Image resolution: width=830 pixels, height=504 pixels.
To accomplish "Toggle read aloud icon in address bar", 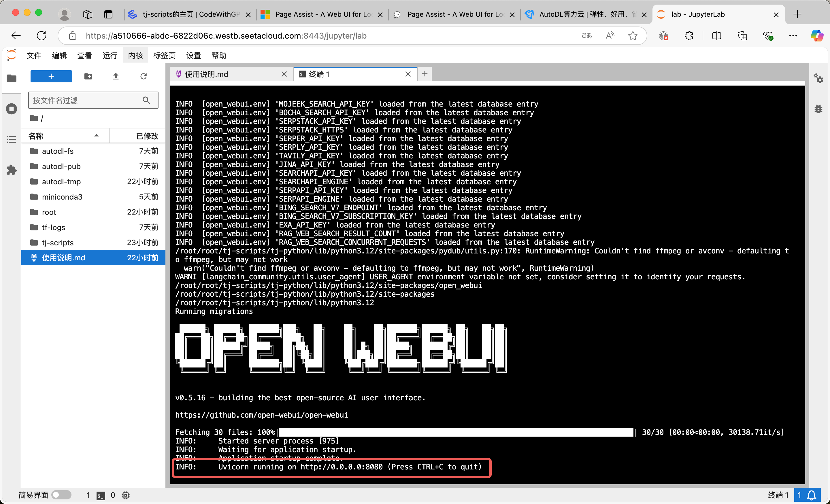I will pos(610,36).
